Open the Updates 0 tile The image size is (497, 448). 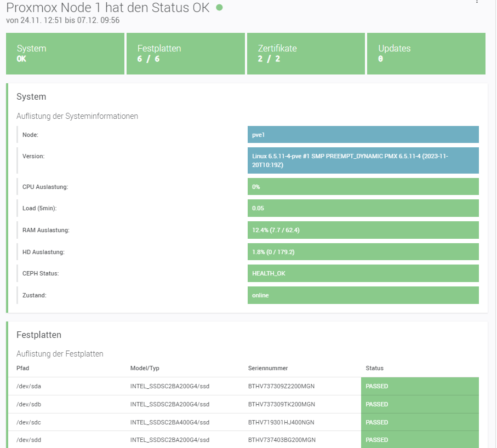(426, 53)
